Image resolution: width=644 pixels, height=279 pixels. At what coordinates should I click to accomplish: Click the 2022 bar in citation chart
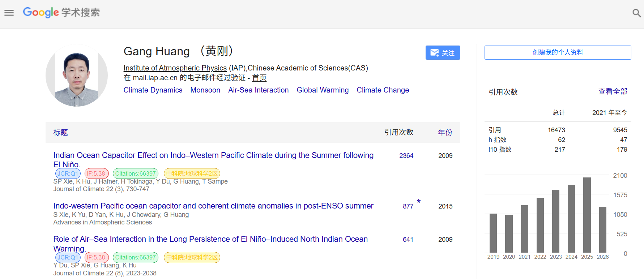click(540, 225)
